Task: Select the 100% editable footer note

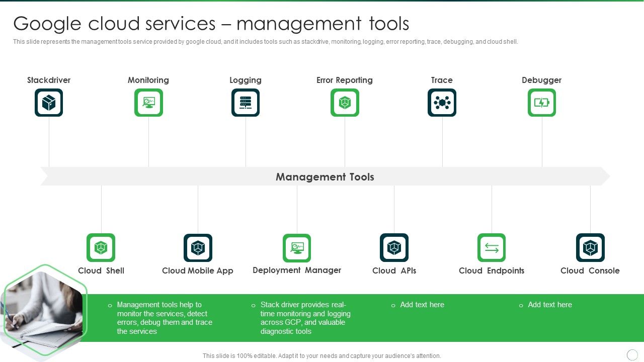Action: pyautogui.click(x=322, y=355)
